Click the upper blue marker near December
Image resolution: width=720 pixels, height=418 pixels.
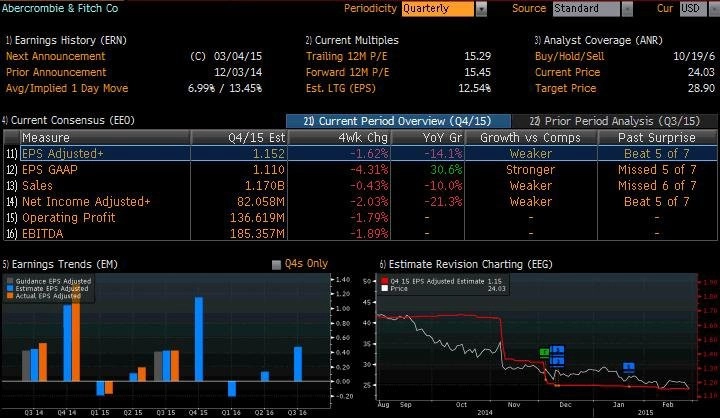click(x=557, y=350)
